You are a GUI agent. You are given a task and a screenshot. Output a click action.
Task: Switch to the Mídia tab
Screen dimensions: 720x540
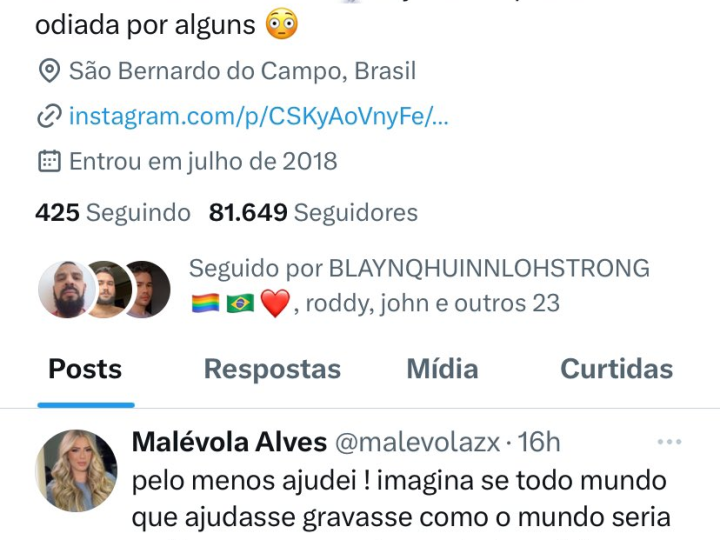click(443, 369)
